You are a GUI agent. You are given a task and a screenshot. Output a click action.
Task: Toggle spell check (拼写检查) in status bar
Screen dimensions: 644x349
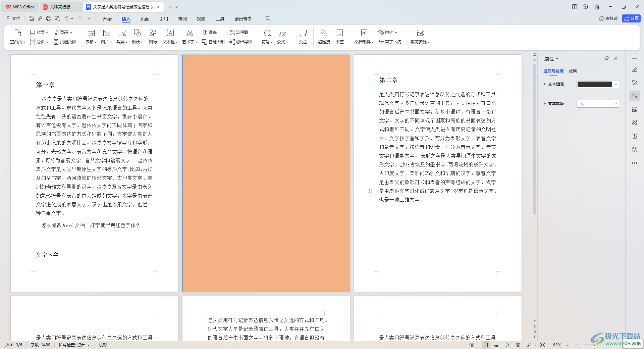pyautogui.click(x=74, y=345)
